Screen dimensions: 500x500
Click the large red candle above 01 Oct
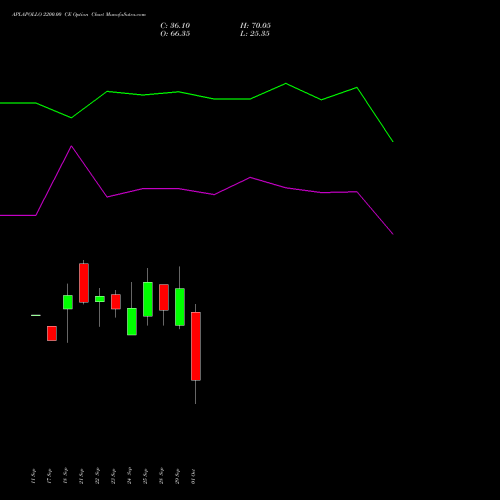[x=196, y=346]
